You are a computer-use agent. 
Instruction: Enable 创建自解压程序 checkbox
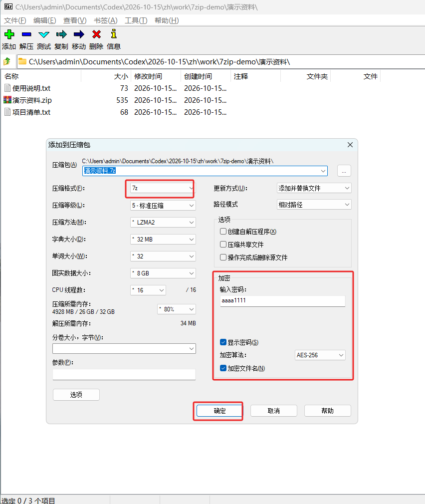point(223,232)
